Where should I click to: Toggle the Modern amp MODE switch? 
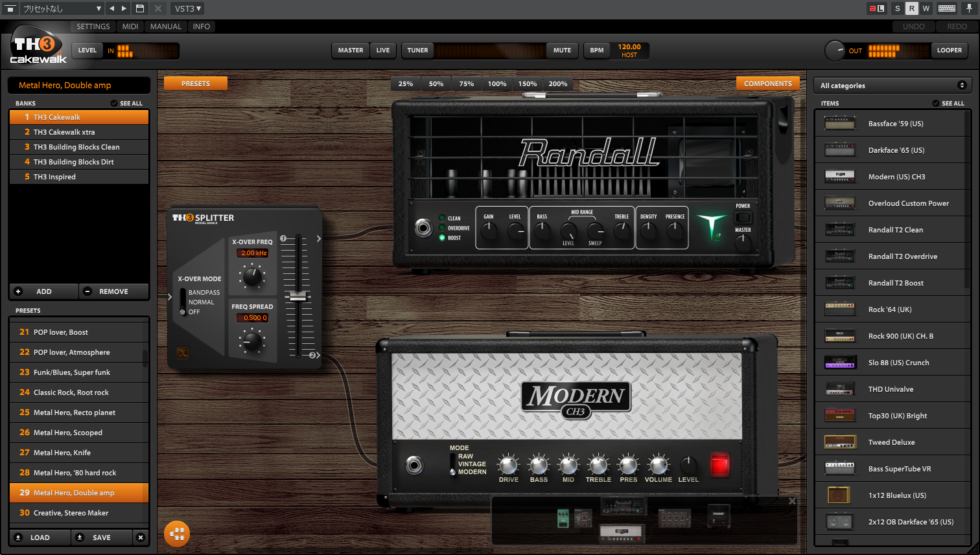[x=452, y=464]
